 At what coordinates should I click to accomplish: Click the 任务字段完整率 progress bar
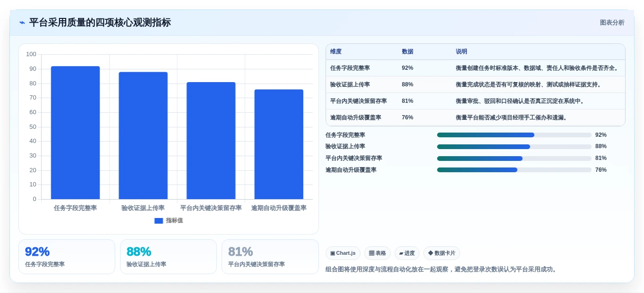(x=514, y=135)
